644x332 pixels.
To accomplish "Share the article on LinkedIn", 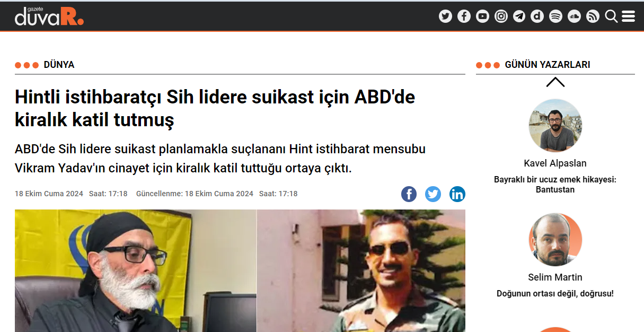I will 457,194.
